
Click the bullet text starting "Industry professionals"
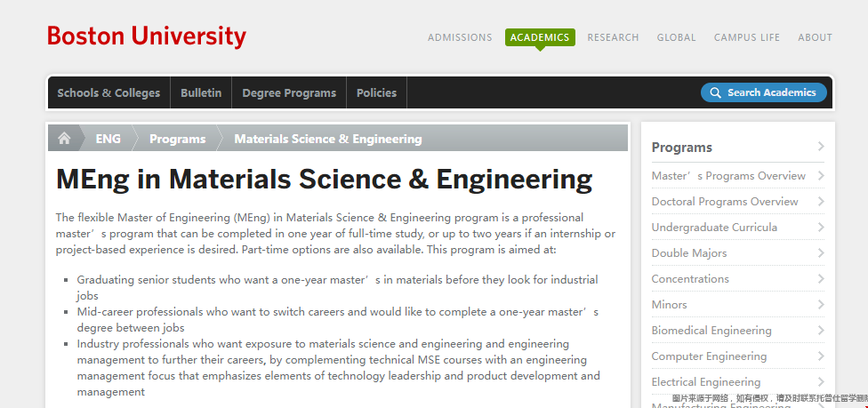[x=338, y=368]
